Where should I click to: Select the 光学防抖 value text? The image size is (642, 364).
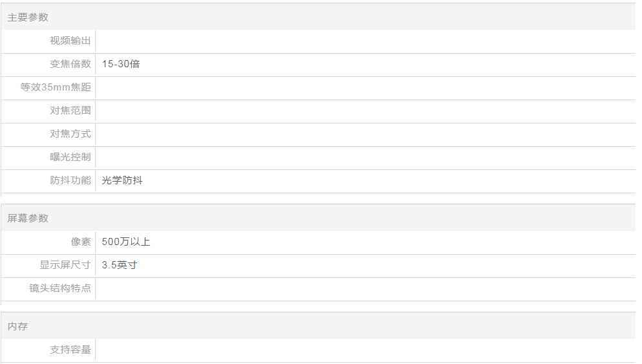coord(122,180)
